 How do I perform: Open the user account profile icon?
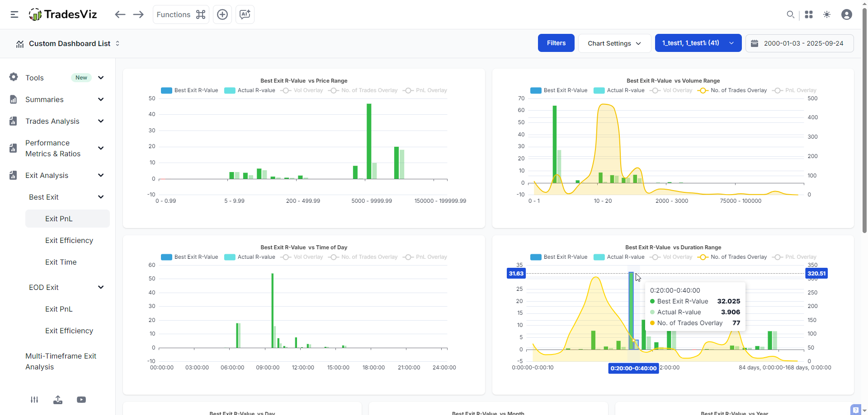[847, 14]
